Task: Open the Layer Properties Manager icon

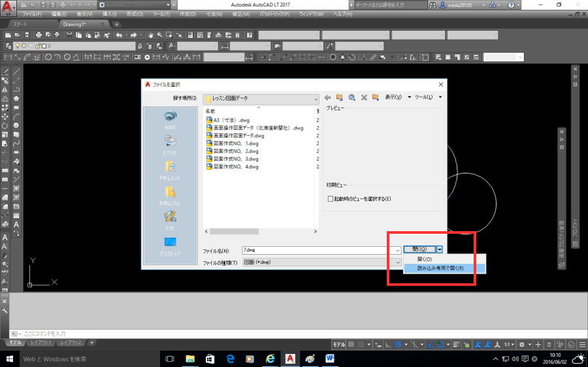Action: [x=8, y=46]
